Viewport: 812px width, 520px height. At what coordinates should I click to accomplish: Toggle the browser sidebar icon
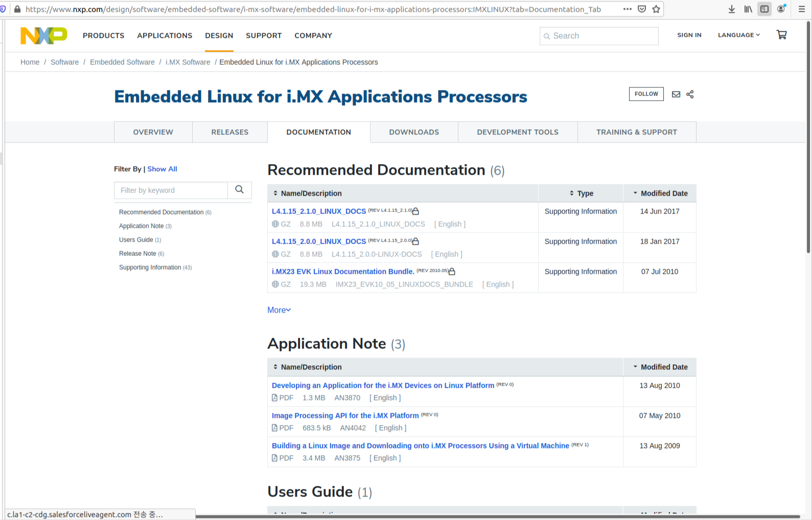764,9
